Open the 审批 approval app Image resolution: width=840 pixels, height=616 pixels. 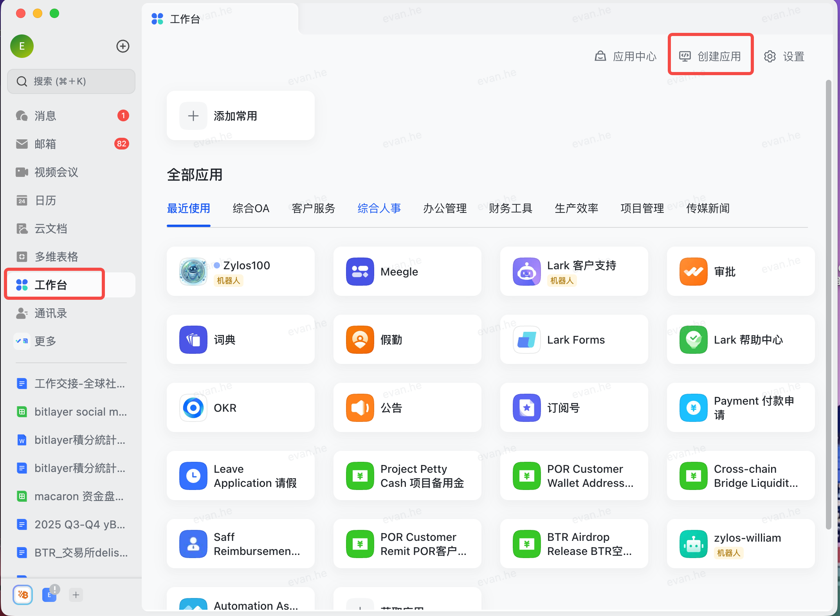pyautogui.click(x=740, y=272)
